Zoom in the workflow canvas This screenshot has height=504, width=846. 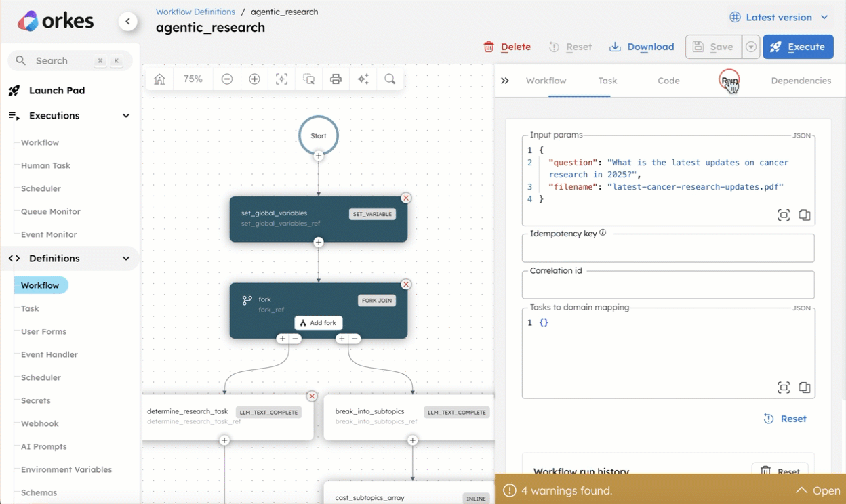254,79
